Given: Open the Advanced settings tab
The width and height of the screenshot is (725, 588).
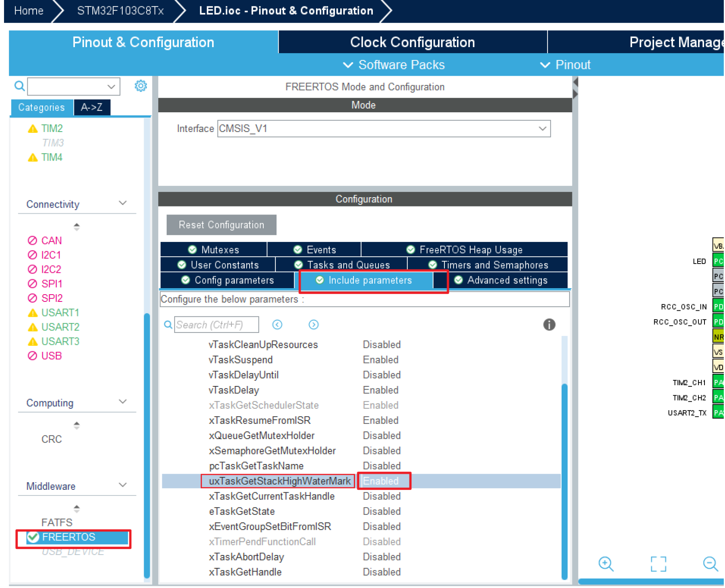Looking at the screenshot, I should coord(501,280).
